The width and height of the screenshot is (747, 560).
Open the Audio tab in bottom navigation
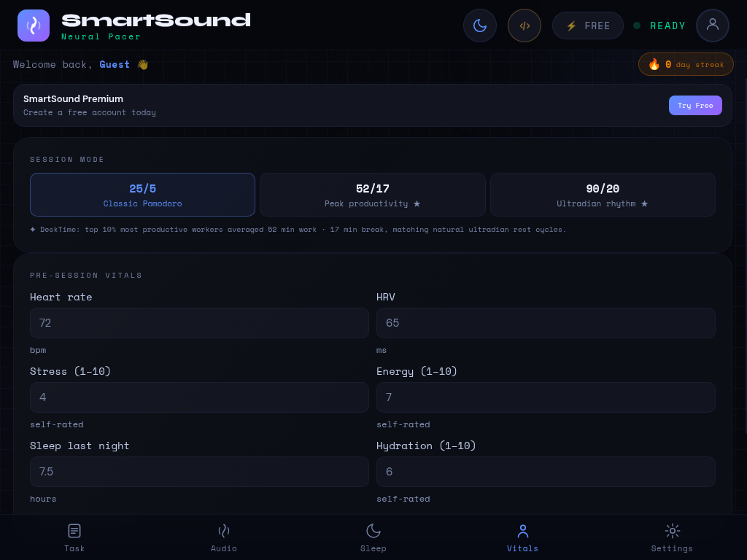[224, 537]
